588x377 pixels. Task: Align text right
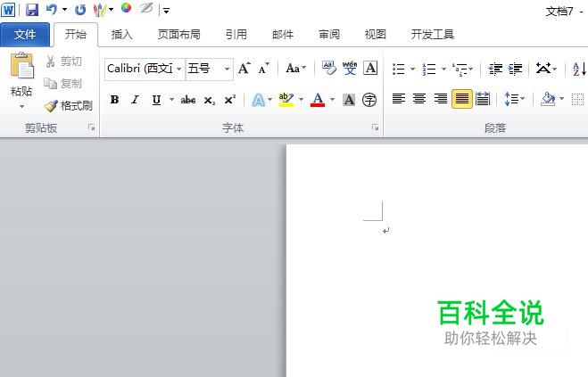coord(440,99)
